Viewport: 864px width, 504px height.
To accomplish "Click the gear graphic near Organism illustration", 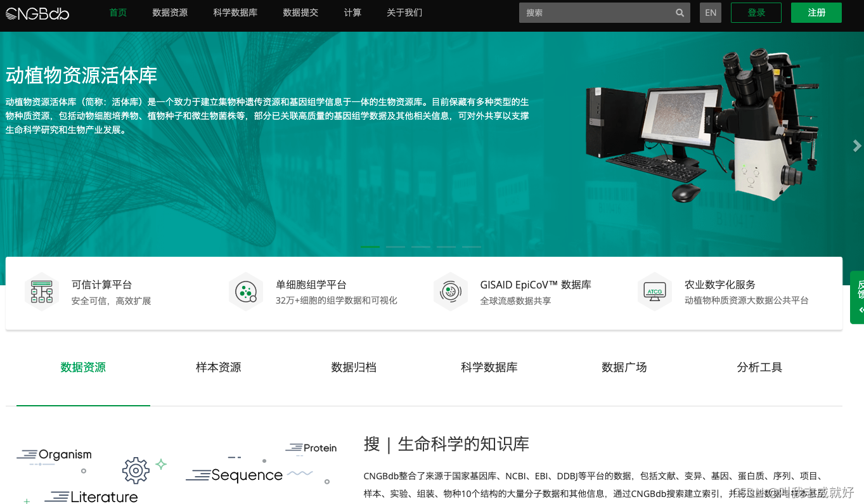I will pyautogui.click(x=135, y=470).
